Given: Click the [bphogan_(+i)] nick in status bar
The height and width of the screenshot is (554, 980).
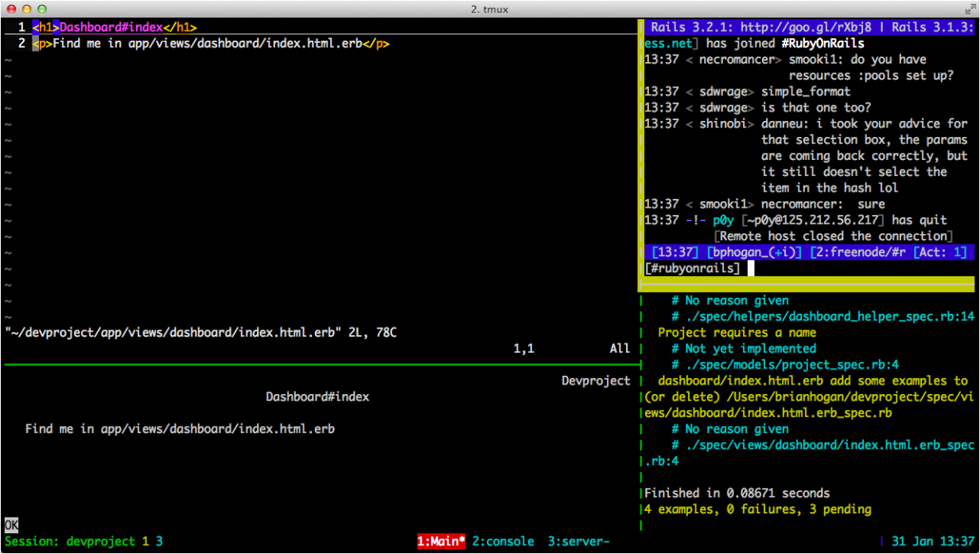Looking at the screenshot, I should [753, 252].
